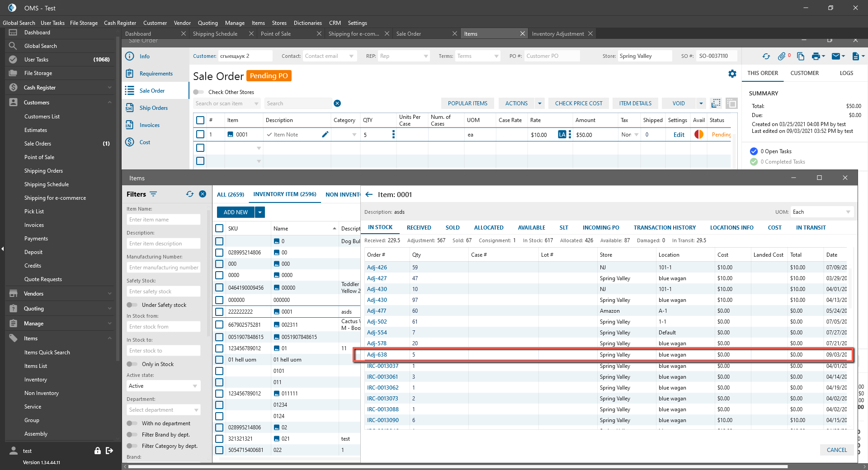Open the Cash Register menu

(x=120, y=23)
